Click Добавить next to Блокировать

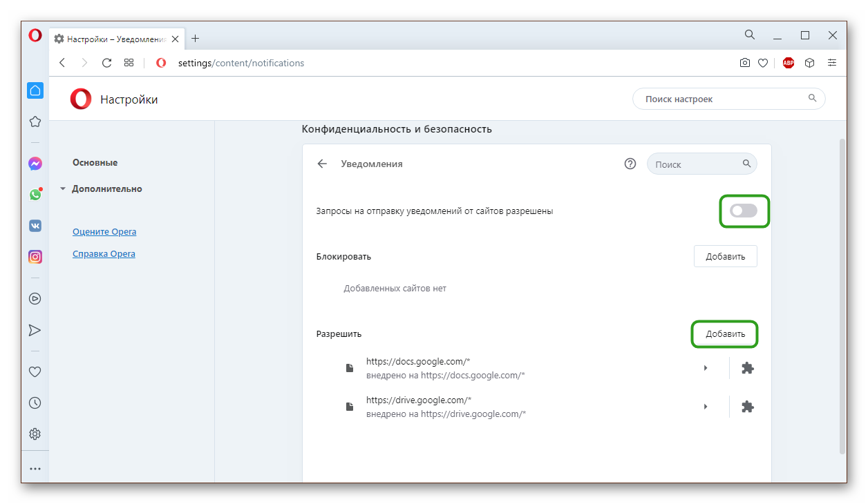point(725,256)
